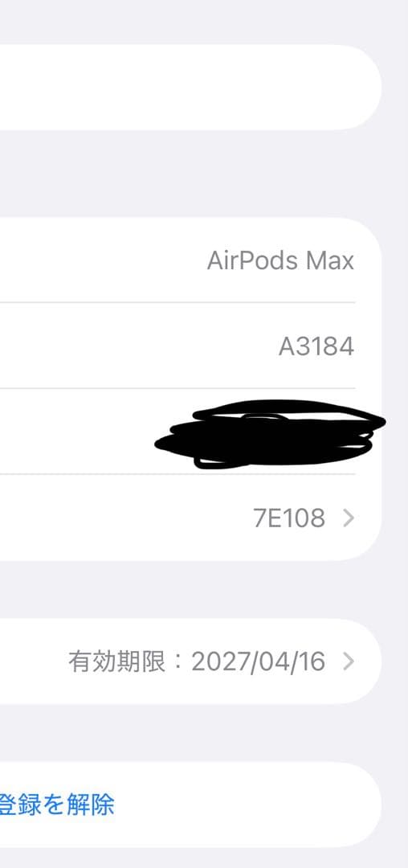The width and height of the screenshot is (408, 868).
Task: Tap the A3184 model number value
Action: [x=316, y=346]
